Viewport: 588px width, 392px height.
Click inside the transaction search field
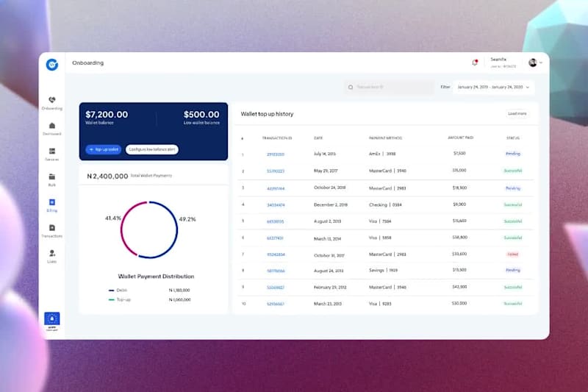(x=390, y=87)
